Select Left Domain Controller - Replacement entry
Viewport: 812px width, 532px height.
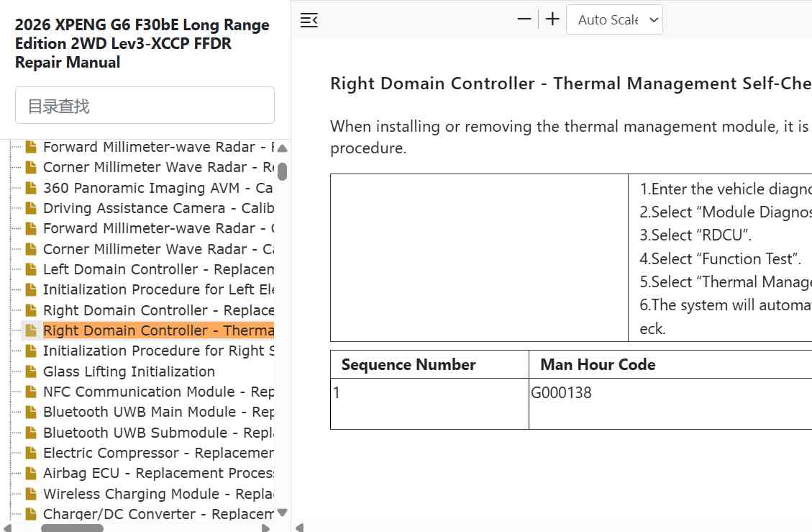point(158,270)
